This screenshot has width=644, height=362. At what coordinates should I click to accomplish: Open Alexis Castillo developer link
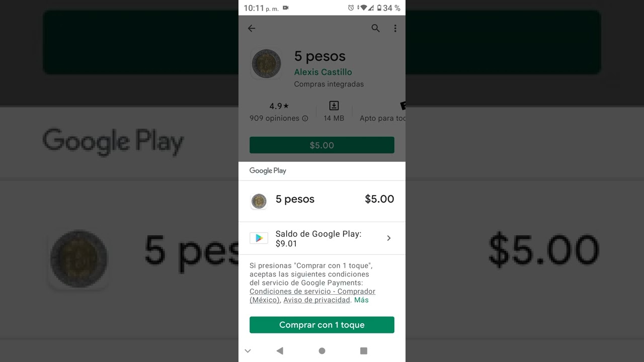point(323,72)
